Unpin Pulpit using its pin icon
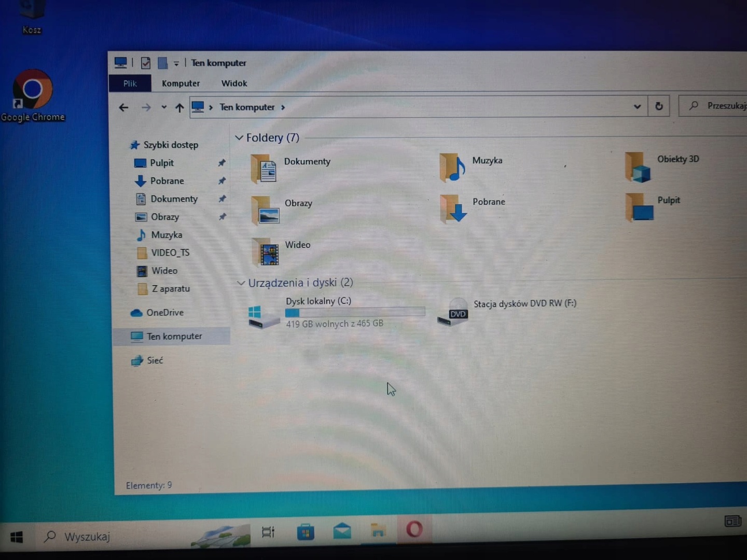 pyautogui.click(x=222, y=163)
